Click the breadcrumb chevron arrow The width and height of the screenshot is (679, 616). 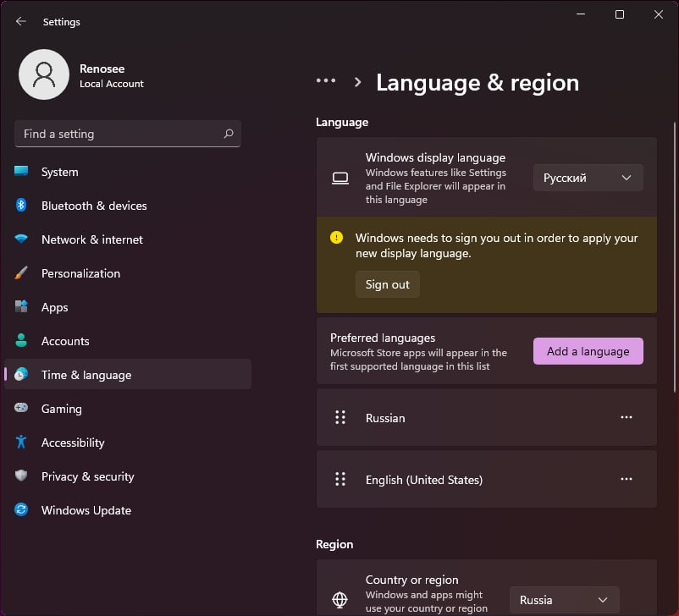357,82
